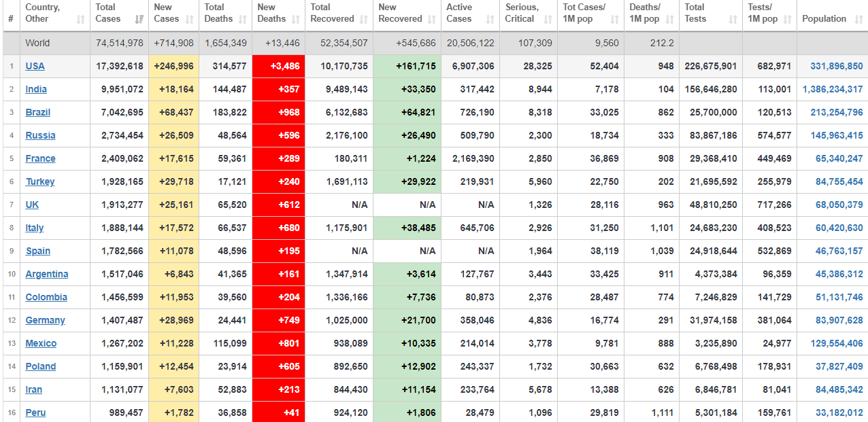Open the USA country link
The height and width of the screenshot is (422, 868).
click(35, 66)
